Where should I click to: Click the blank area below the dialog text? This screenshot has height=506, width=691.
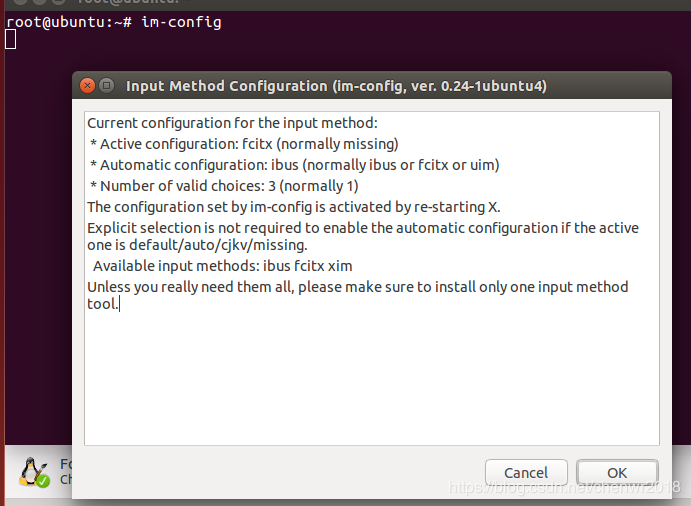pyautogui.click(x=371, y=380)
